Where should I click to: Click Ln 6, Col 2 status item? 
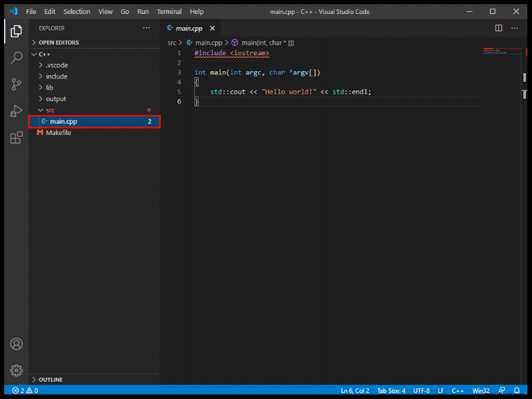(x=355, y=390)
